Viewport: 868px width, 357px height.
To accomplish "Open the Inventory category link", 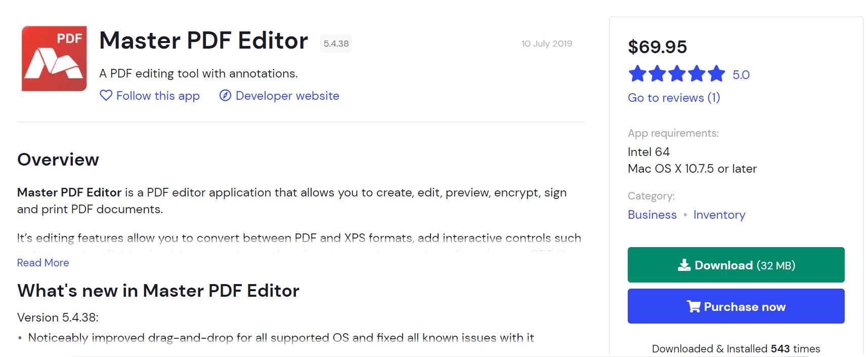I will 719,215.
